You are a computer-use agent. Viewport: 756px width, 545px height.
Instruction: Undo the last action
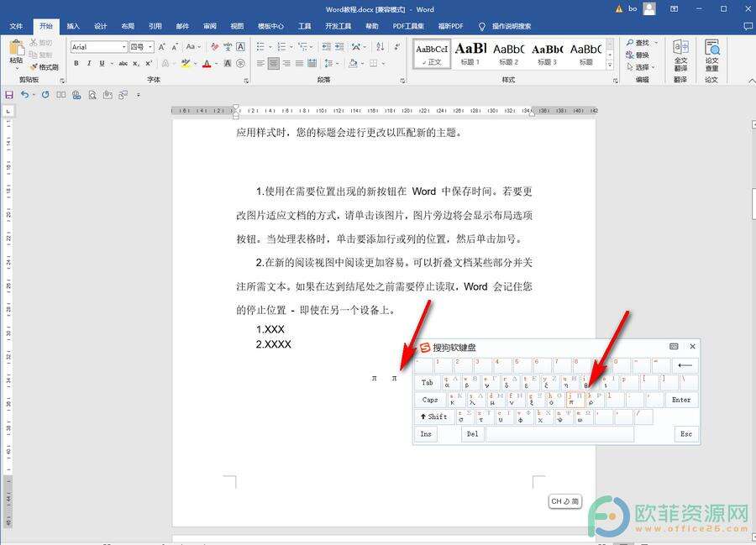(x=25, y=95)
